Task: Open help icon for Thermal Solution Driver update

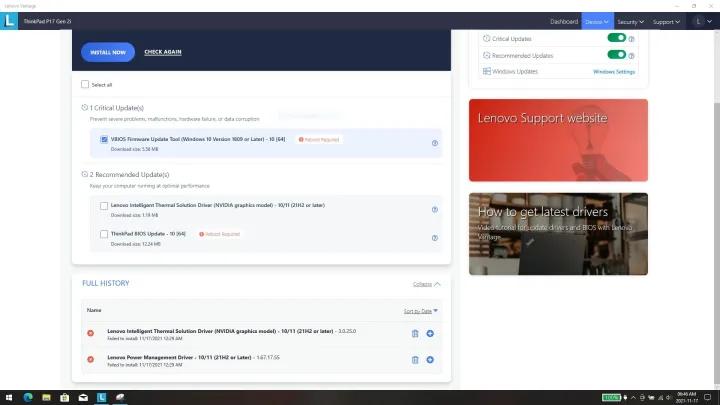Action: pos(434,209)
